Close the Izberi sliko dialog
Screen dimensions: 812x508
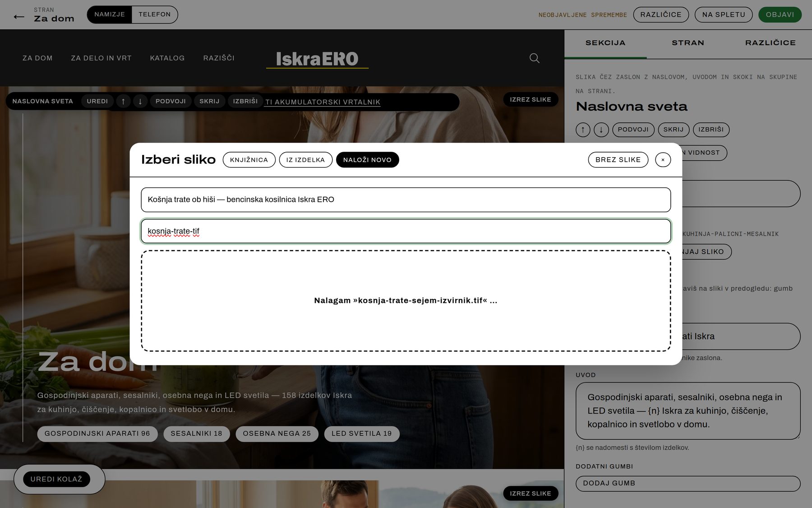[663, 160]
